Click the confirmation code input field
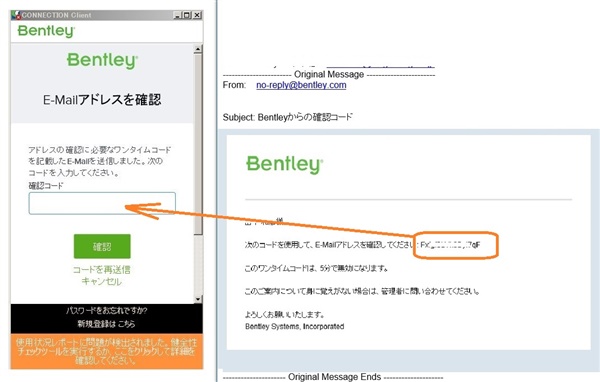 (102, 203)
